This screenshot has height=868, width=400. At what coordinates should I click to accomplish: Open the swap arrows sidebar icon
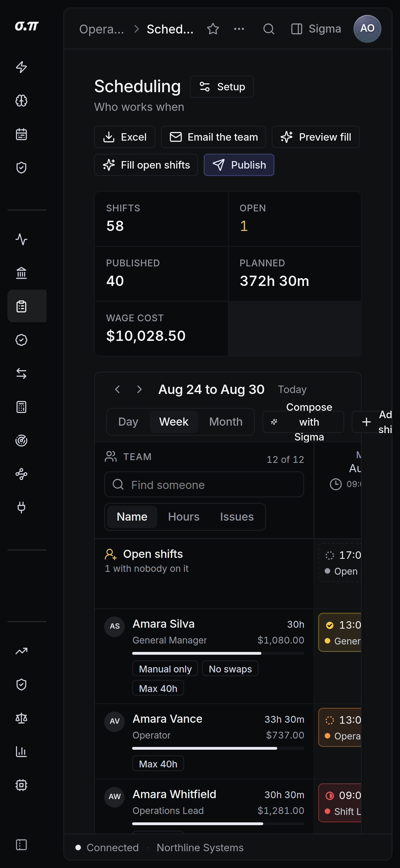pos(21,373)
